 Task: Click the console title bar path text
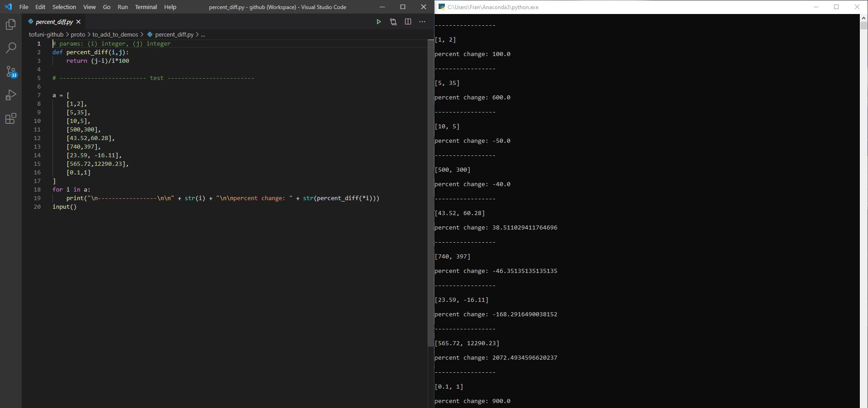click(x=493, y=7)
